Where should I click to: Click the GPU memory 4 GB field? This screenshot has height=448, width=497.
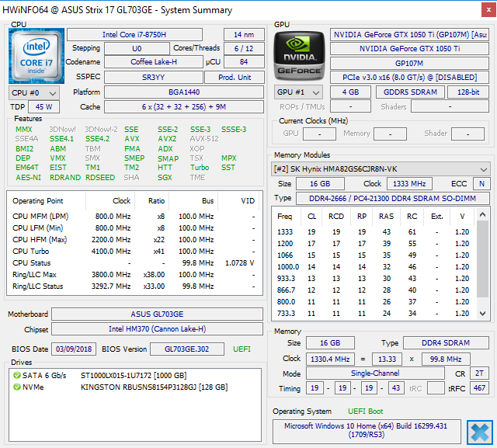click(x=350, y=92)
